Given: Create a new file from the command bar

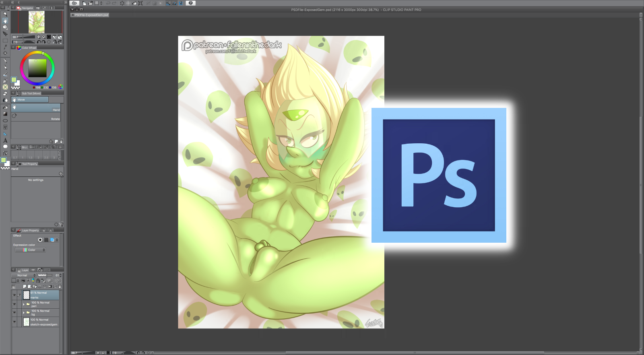Looking at the screenshot, I should 85,3.
